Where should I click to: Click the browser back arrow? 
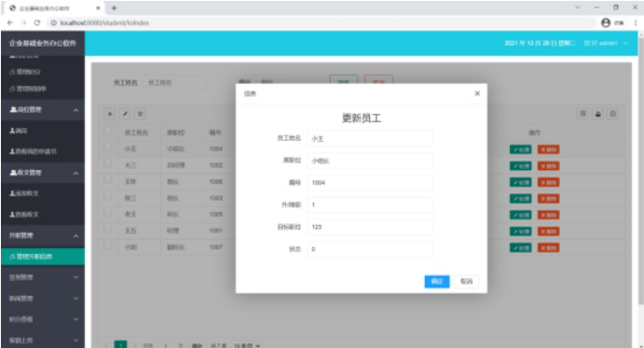(x=10, y=22)
